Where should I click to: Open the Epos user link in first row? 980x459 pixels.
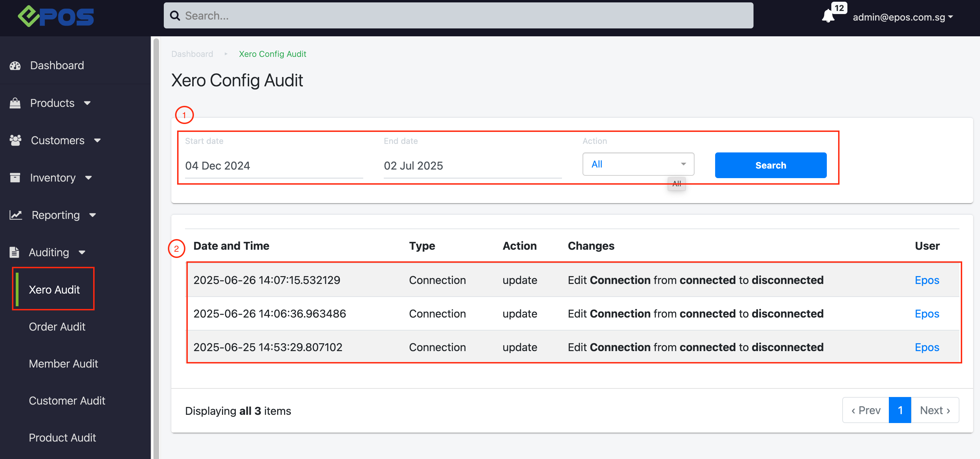coord(927,280)
